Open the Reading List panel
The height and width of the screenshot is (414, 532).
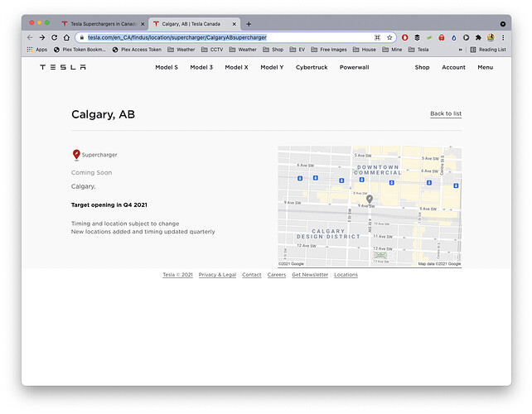coord(488,50)
